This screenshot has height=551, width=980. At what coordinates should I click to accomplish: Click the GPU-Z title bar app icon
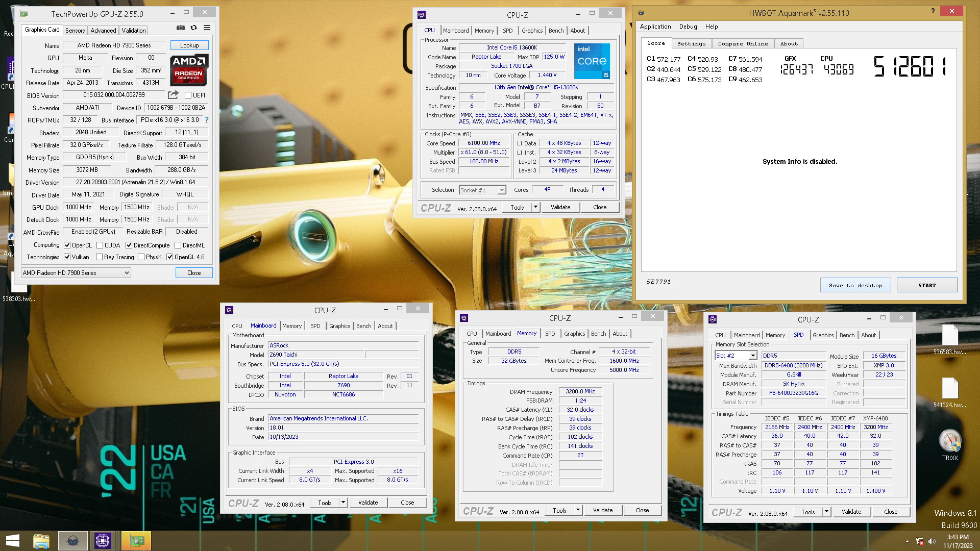click(24, 14)
